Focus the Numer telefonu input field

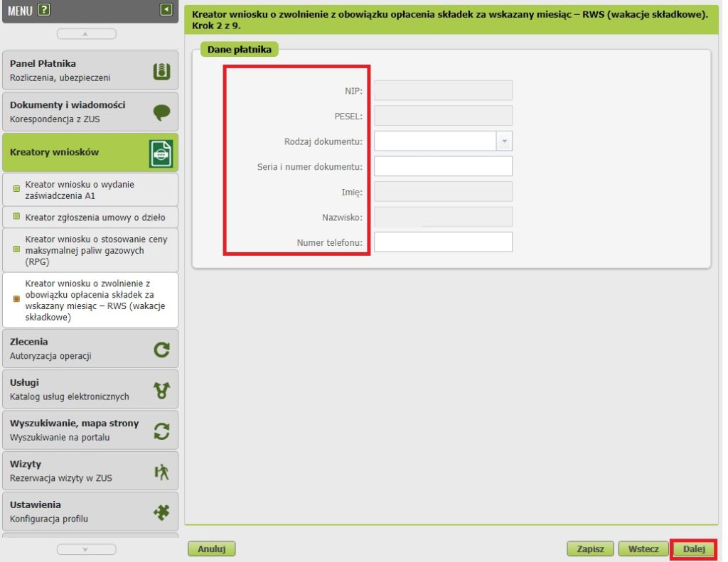443,242
